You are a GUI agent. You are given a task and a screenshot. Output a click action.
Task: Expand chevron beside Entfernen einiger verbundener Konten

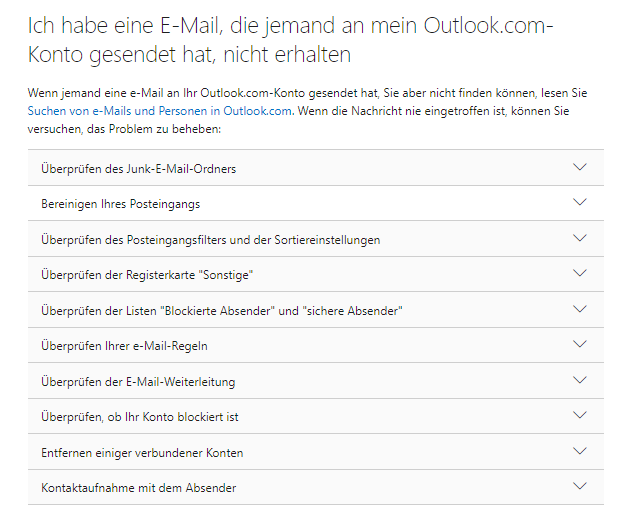(x=580, y=451)
